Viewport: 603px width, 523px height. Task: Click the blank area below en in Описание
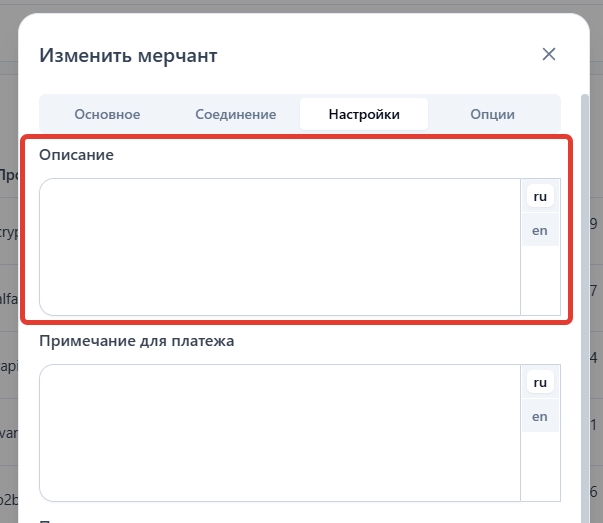[540, 280]
